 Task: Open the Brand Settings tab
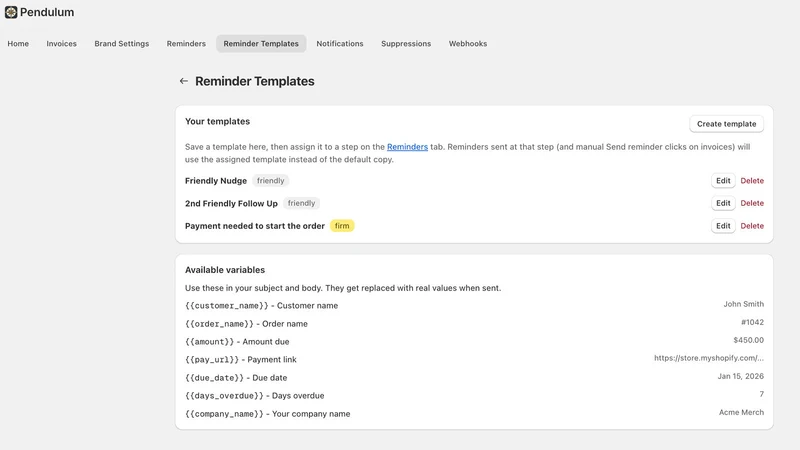coord(121,44)
